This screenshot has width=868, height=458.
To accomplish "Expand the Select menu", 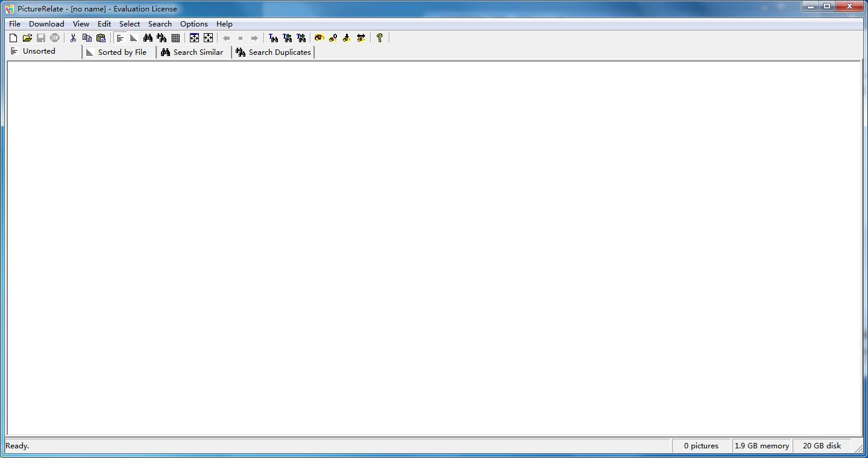I will pos(129,24).
